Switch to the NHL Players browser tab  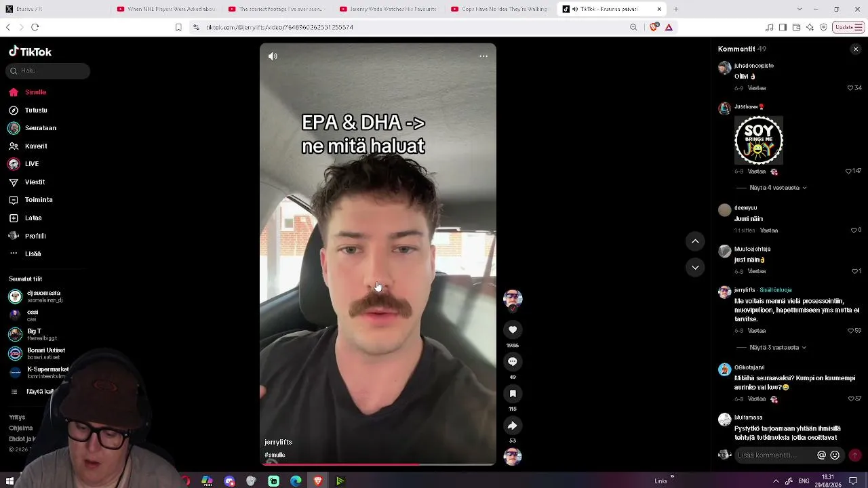point(165,9)
